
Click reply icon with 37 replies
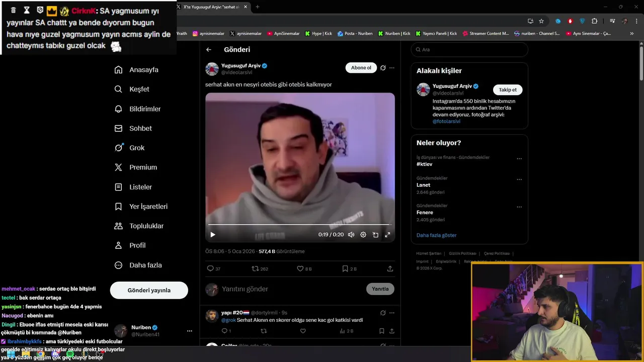(x=214, y=269)
